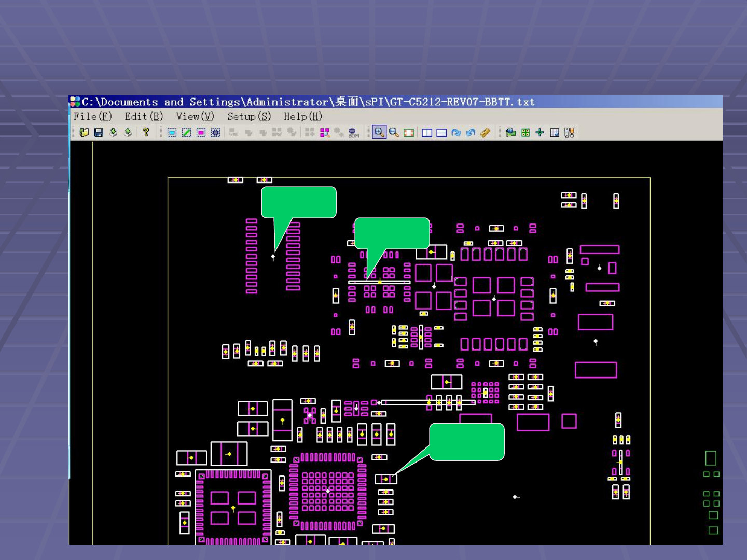Viewport: 747px width, 560px height.
Task: Click the green callout above the left connector
Action: coord(298,202)
